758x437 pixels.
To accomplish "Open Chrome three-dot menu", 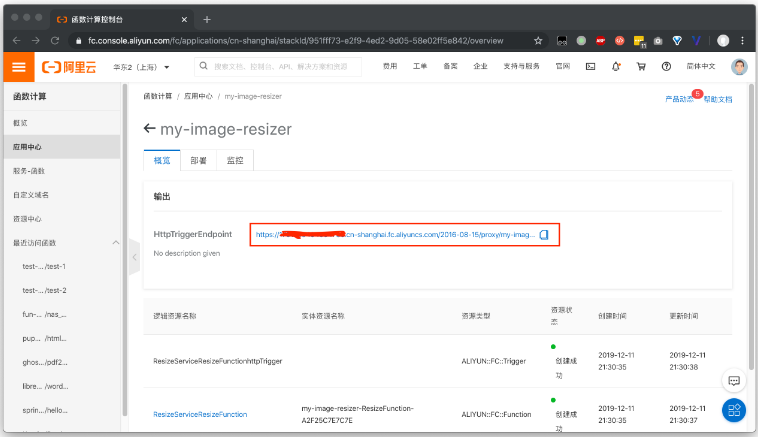I will (743, 41).
